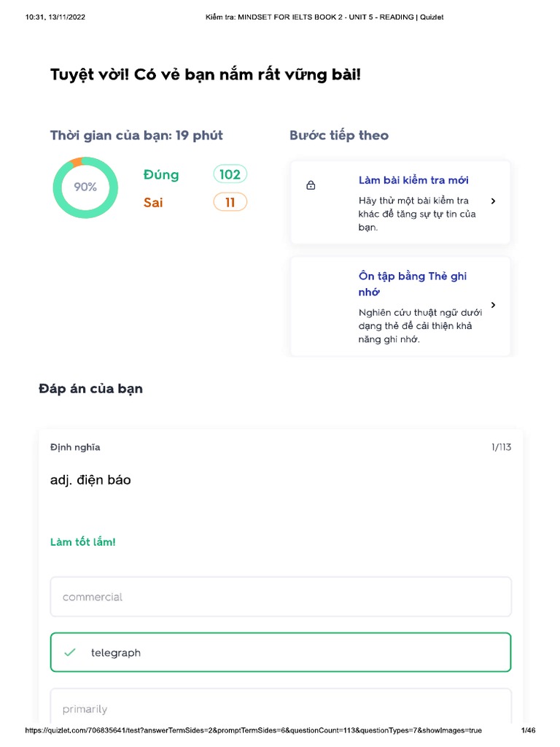Open the 'Ôn tập bằng Thẻ ghi nhớ' chevron

coord(494,305)
